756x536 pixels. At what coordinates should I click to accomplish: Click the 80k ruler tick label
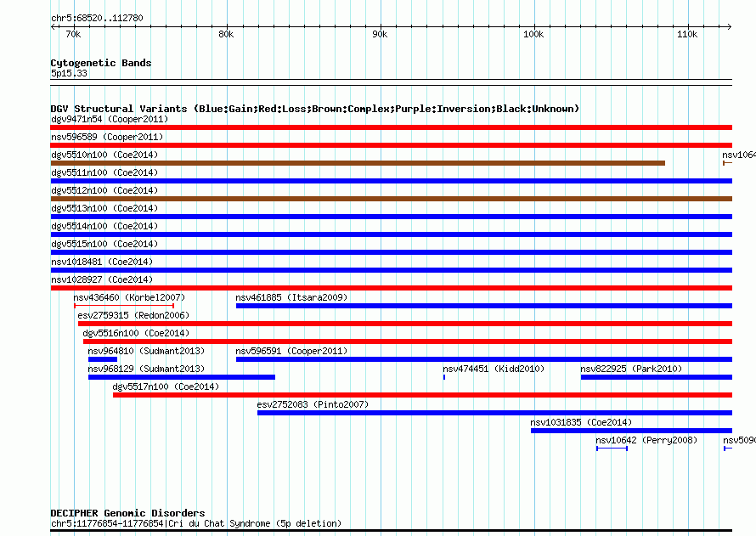(x=226, y=34)
